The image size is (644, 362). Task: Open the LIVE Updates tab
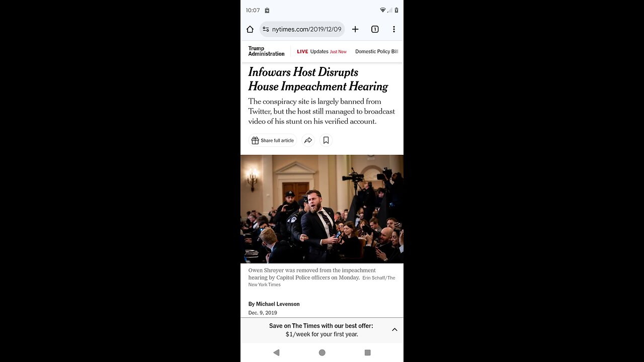click(x=321, y=51)
